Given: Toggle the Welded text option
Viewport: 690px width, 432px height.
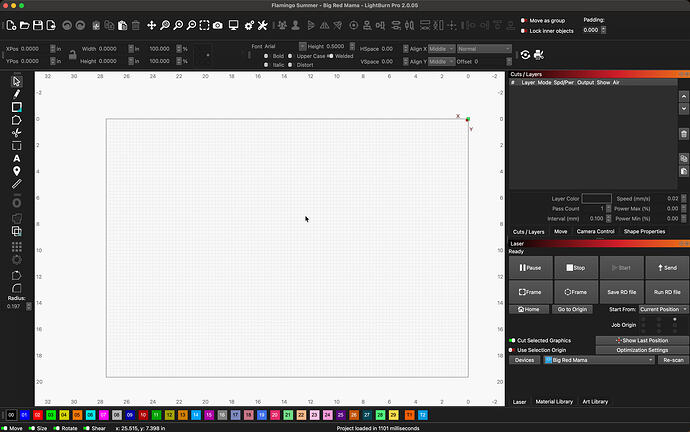Looking at the screenshot, I should coord(330,56).
